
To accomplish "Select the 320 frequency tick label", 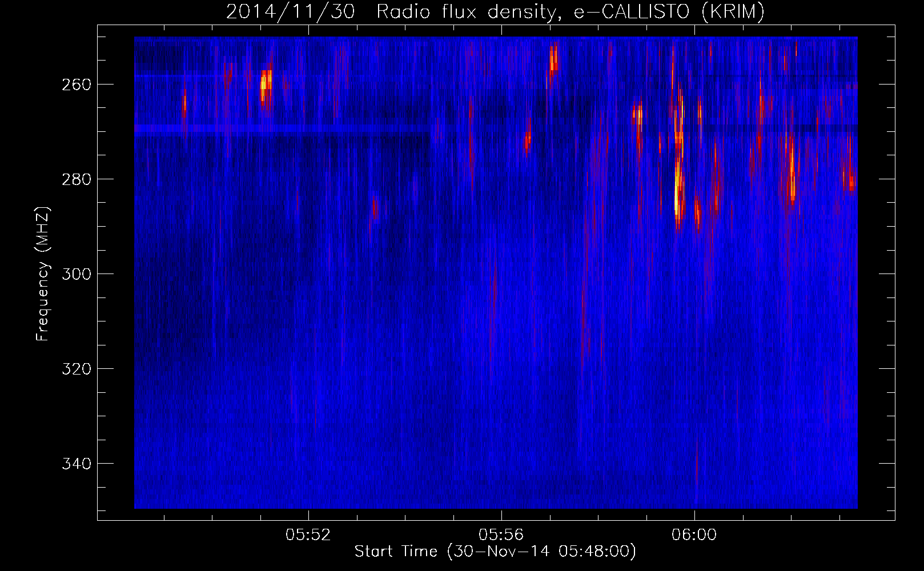I will point(77,369).
